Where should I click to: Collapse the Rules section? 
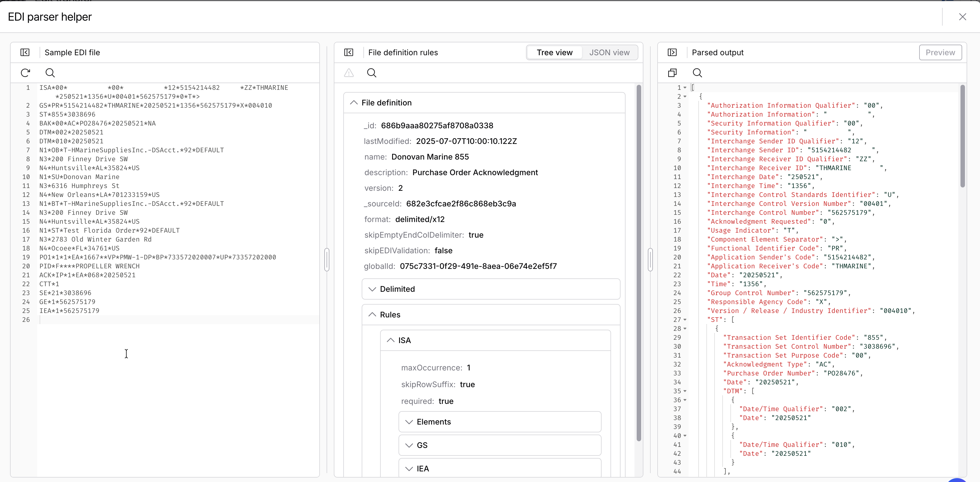[372, 315]
